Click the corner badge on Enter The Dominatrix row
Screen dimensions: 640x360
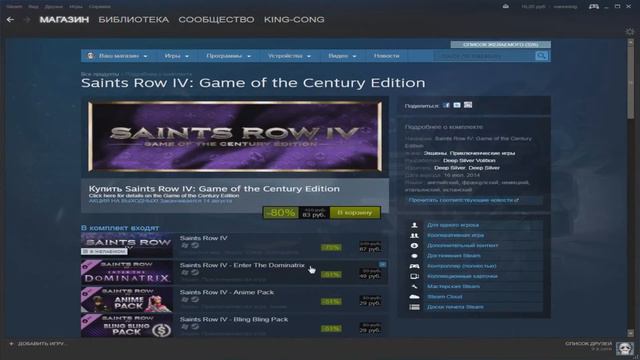point(382,264)
